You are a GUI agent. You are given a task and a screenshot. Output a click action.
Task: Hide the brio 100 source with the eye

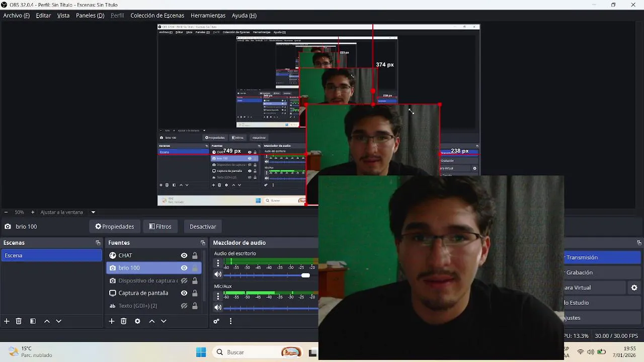coord(184,268)
